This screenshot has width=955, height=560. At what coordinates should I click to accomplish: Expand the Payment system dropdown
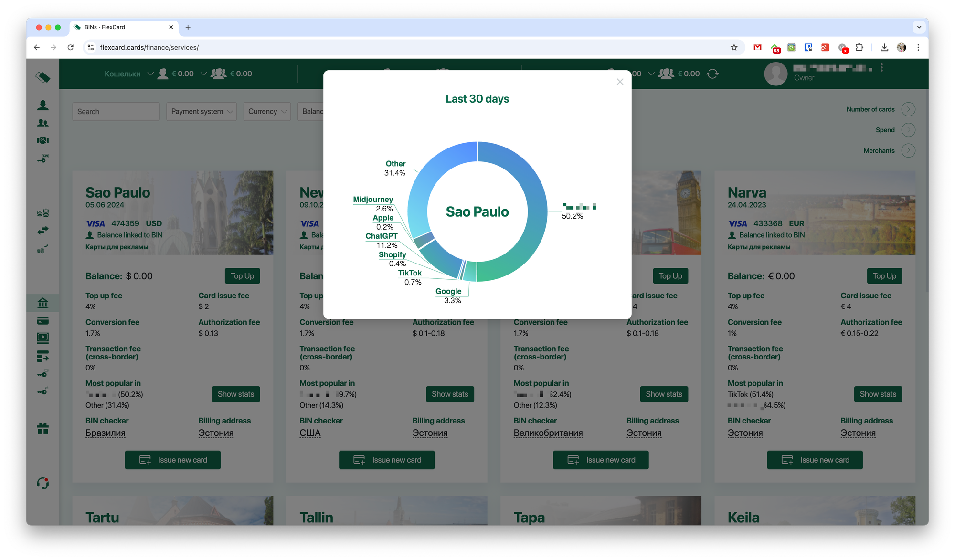[x=202, y=111]
